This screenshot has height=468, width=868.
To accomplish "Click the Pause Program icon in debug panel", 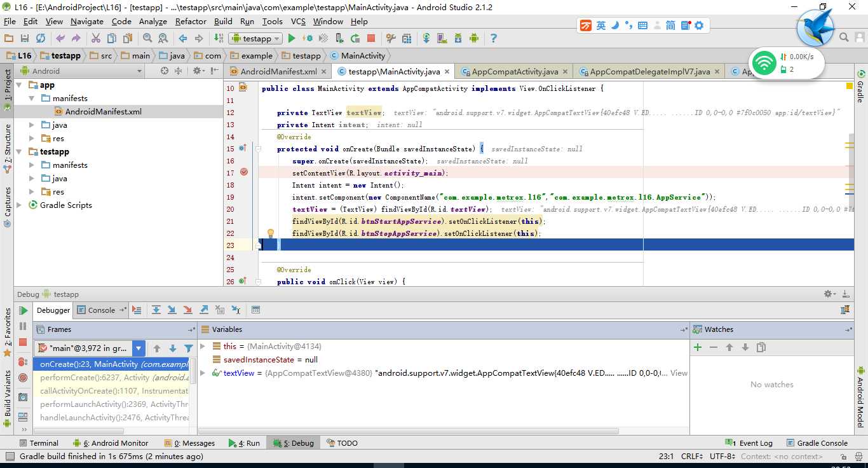I will (x=23, y=327).
